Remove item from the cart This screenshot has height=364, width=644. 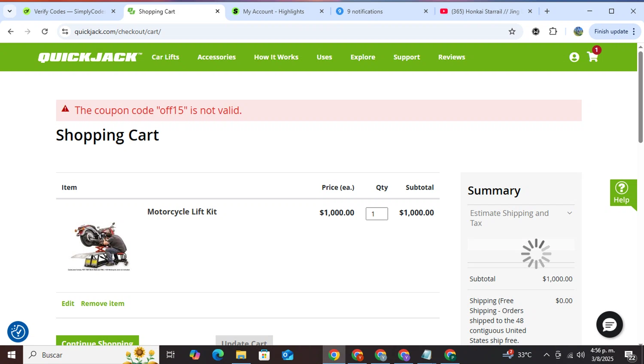pos(103,303)
